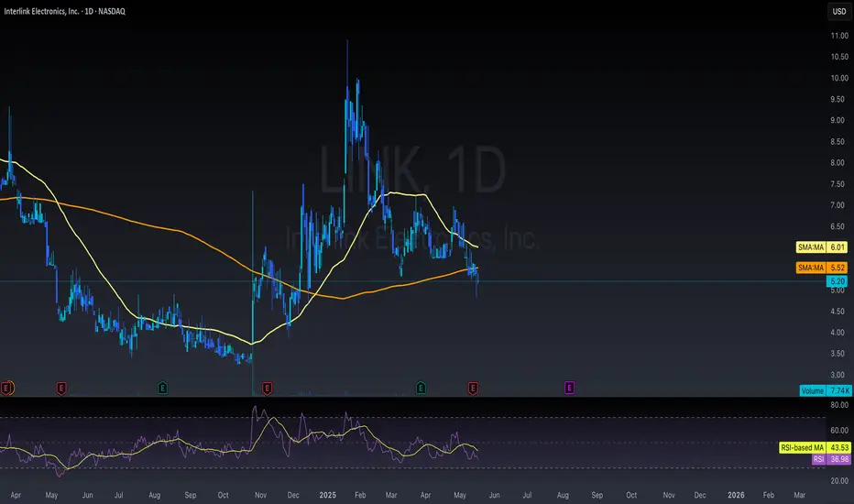Open the green earnings marker near August 2024
The height and width of the screenshot is (504, 854).
[162, 388]
